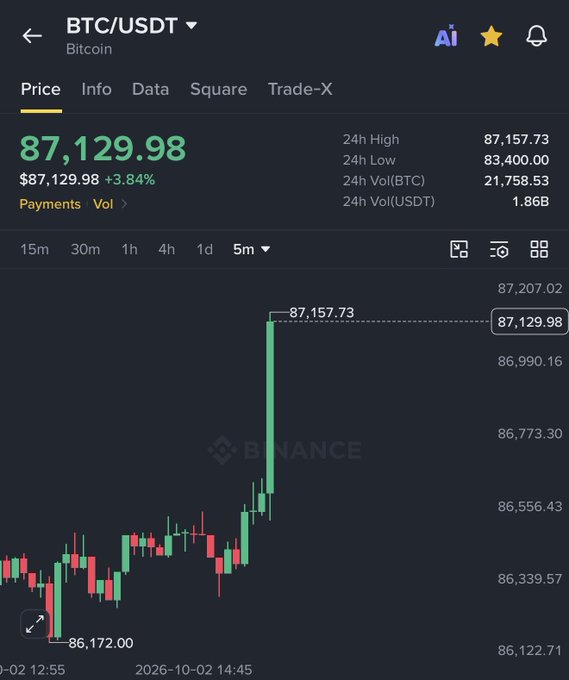Tap the Payments tag link
The image size is (569, 680).
click(50, 204)
